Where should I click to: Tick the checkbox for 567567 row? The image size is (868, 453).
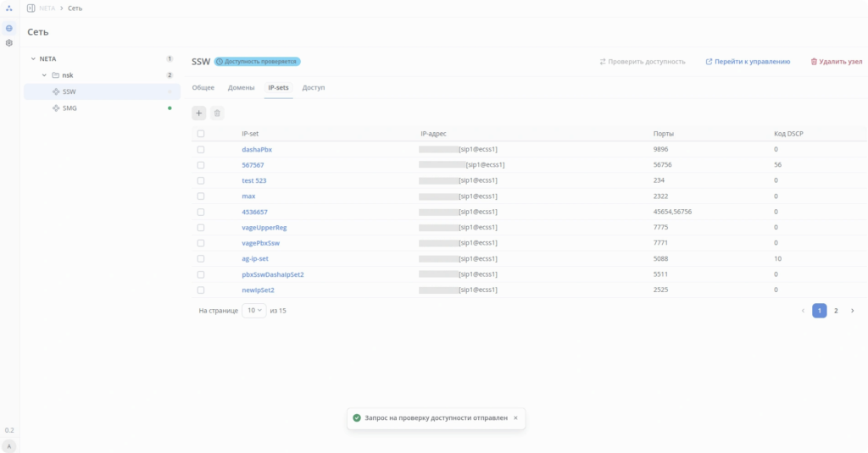(x=200, y=165)
